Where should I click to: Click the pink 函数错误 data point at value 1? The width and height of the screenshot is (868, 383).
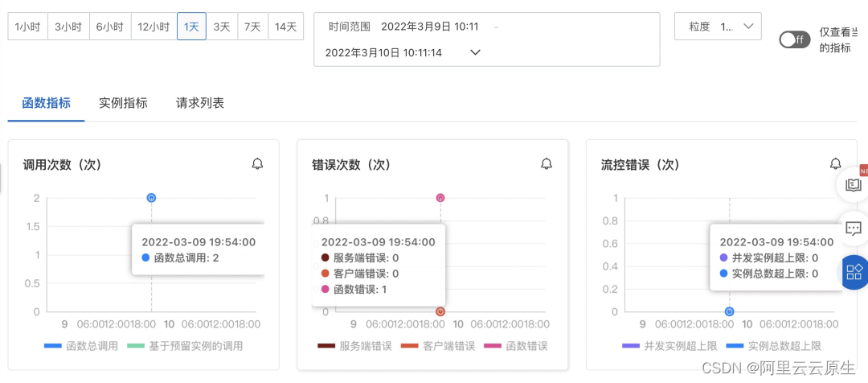(x=440, y=198)
